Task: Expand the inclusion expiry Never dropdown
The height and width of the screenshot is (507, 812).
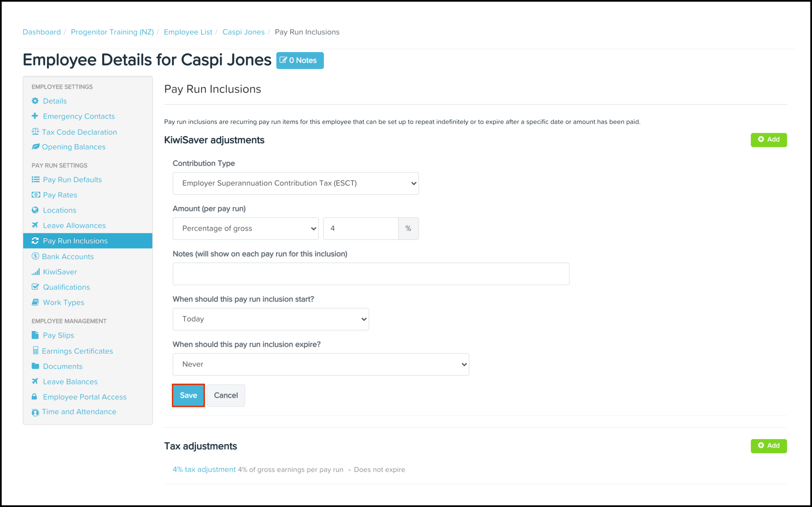Action: point(320,364)
